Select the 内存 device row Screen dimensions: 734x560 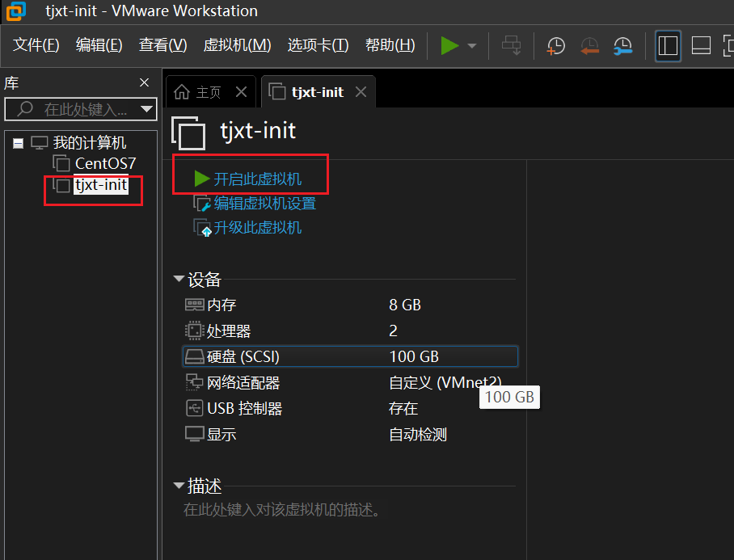click(x=350, y=305)
